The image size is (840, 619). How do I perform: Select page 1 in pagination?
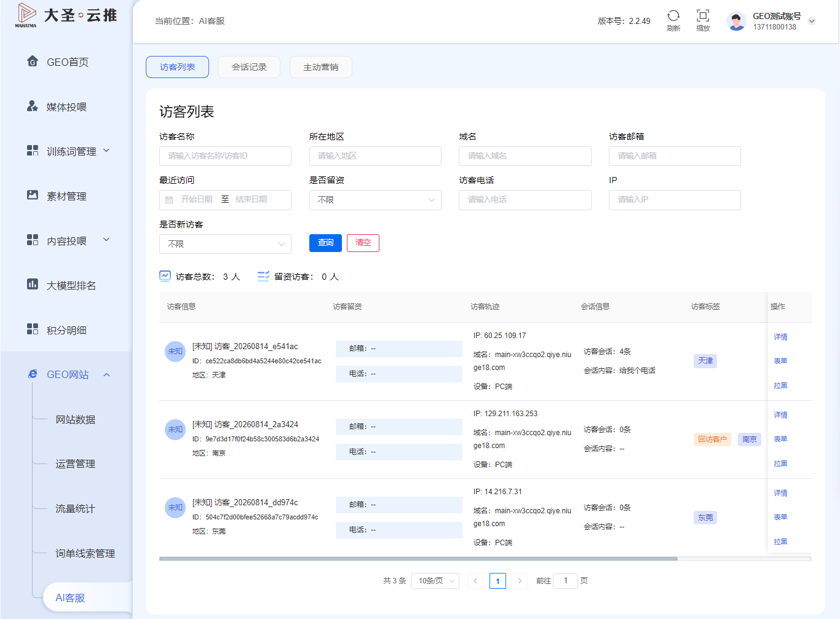(x=497, y=581)
